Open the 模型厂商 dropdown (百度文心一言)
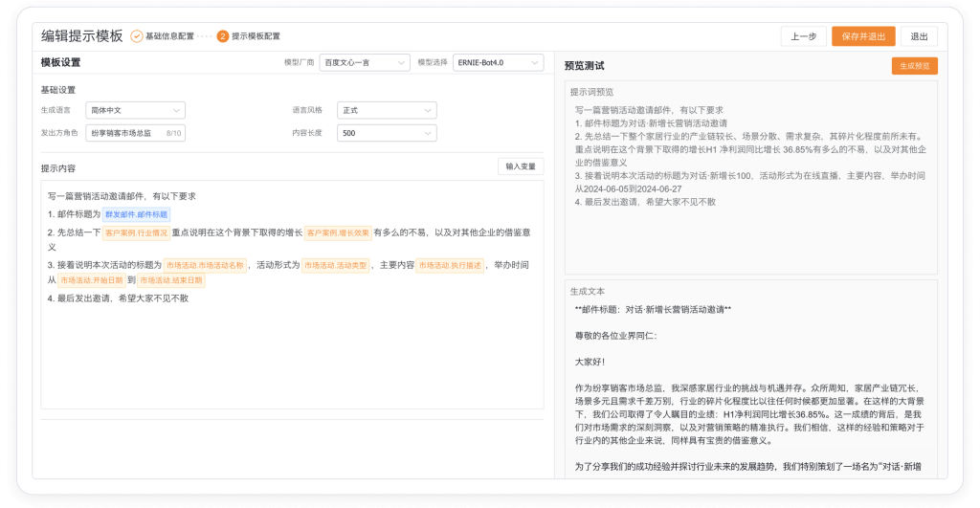This screenshot has width=980, height=508. (364, 63)
